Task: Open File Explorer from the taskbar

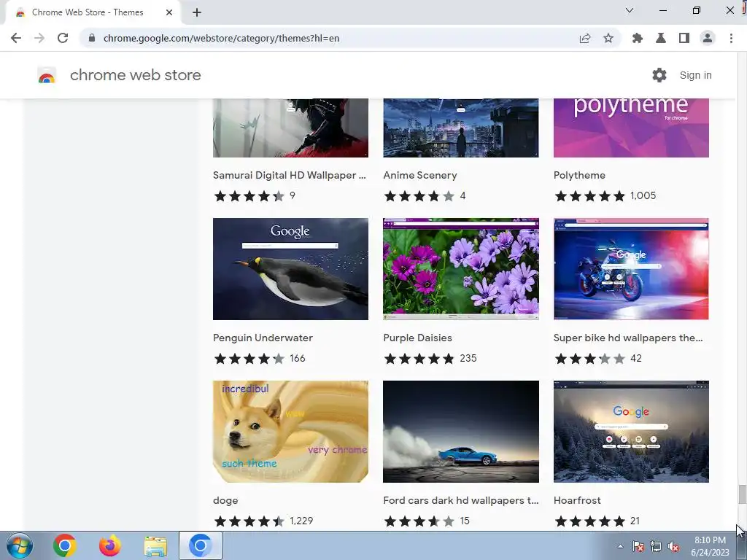Action: tap(155, 547)
